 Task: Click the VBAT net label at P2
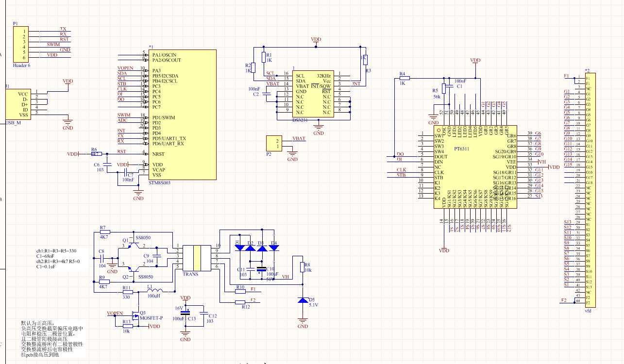point(299,138)
